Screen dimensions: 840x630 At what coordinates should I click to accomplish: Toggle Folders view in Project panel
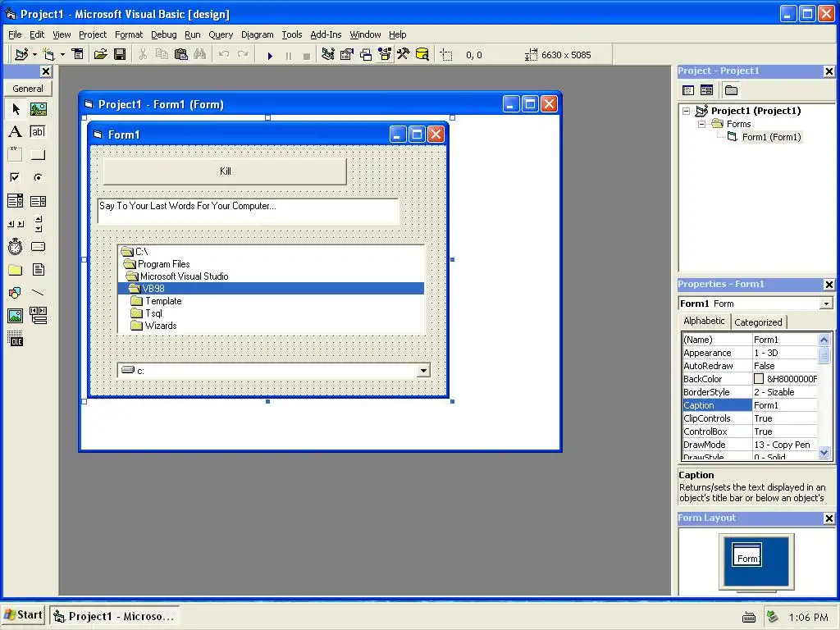731,90
